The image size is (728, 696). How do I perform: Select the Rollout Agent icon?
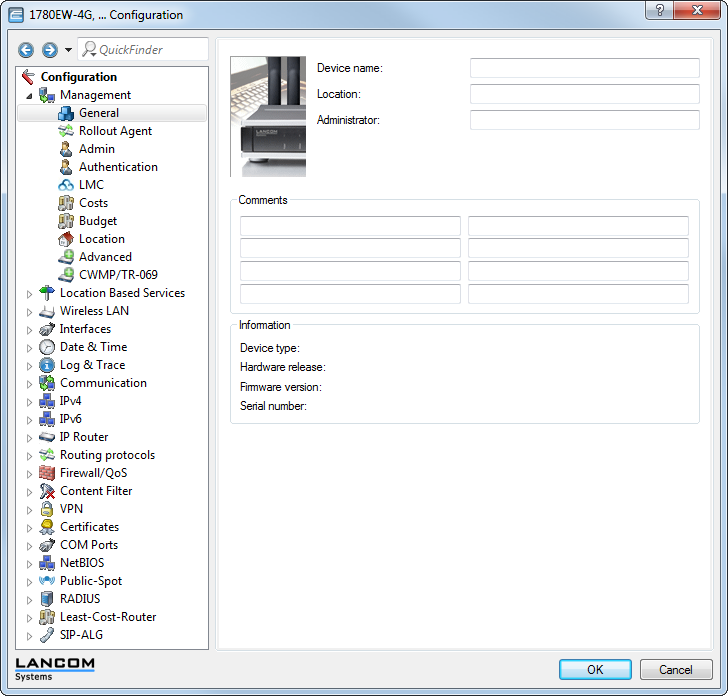pos(66,131)
